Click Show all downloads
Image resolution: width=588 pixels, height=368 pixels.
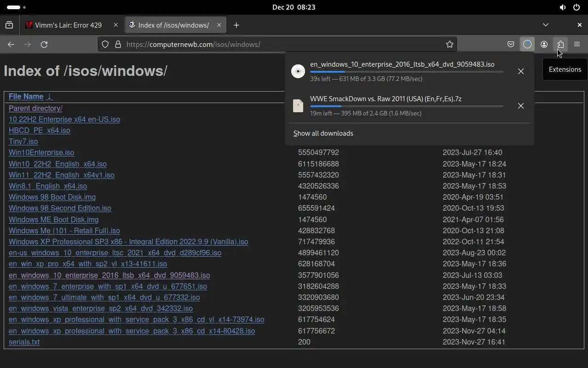323,133
